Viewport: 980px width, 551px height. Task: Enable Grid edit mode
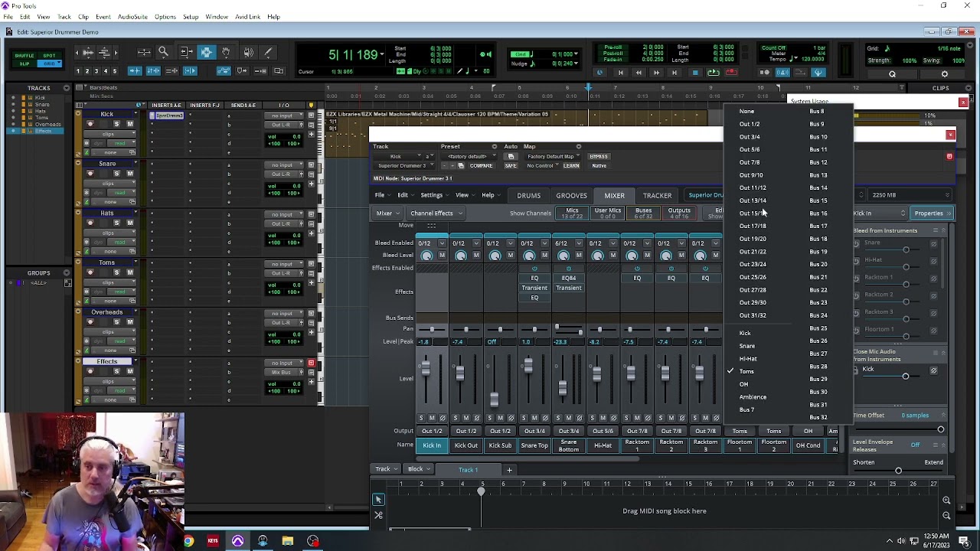[50, 64]
